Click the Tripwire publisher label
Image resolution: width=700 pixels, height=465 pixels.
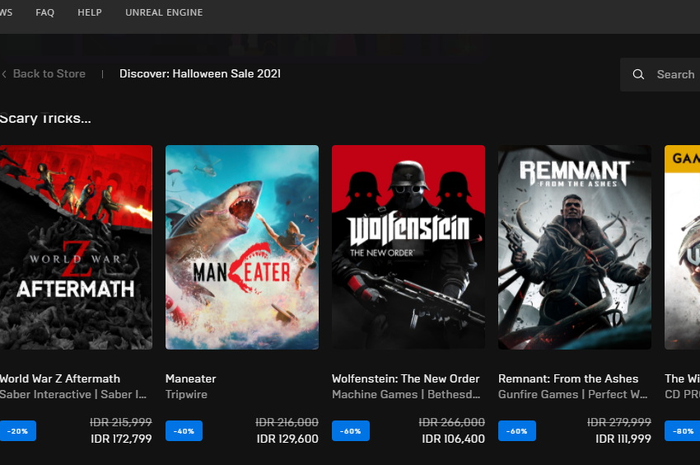[186, 394]
